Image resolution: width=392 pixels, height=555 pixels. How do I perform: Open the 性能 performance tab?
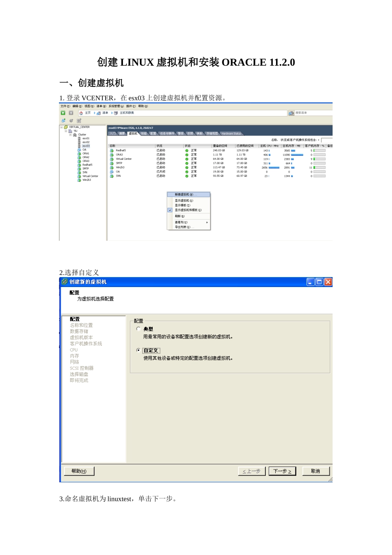click(143, 133)
